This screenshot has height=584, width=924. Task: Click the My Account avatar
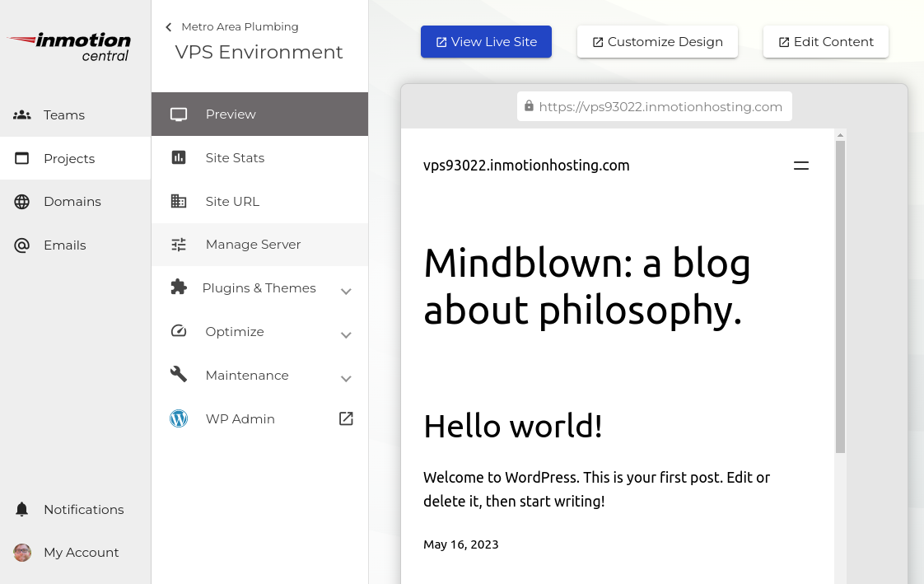click(22, 553)
